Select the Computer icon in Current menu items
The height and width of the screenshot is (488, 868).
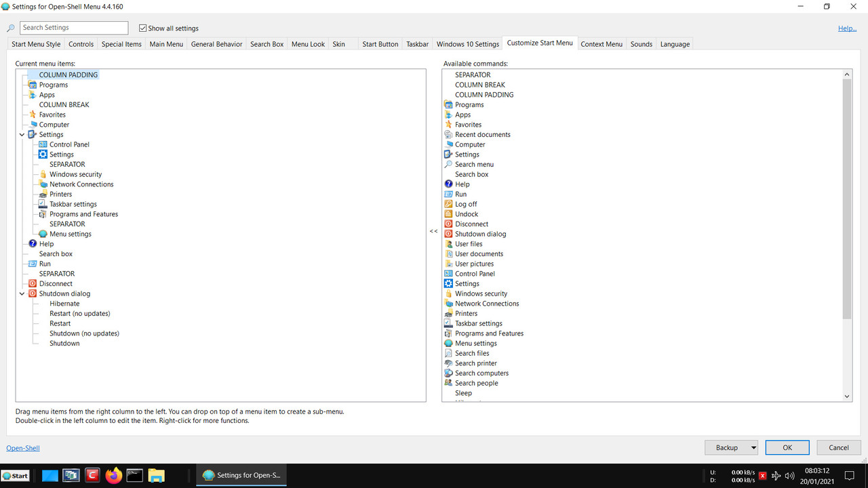33,125
